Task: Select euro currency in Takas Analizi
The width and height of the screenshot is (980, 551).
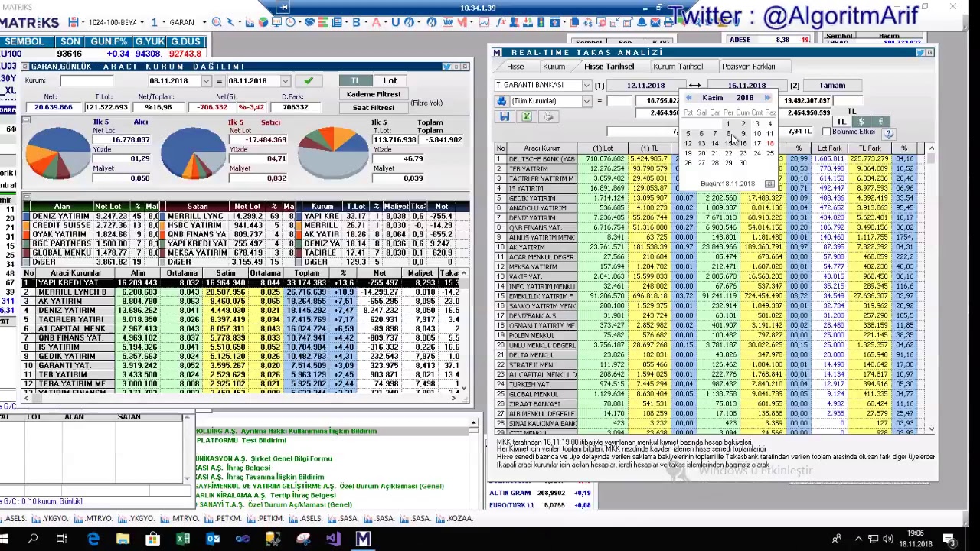Action: tap(880, 122)
